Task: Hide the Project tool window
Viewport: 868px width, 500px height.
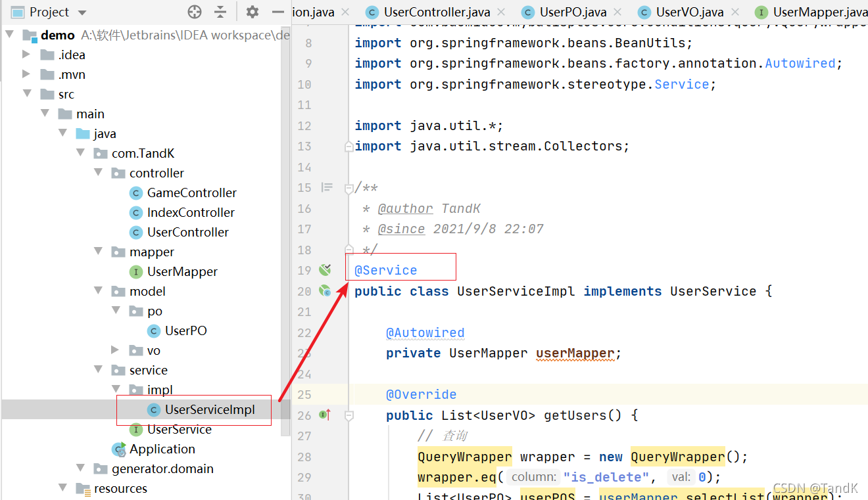Action: click(278, 12)
